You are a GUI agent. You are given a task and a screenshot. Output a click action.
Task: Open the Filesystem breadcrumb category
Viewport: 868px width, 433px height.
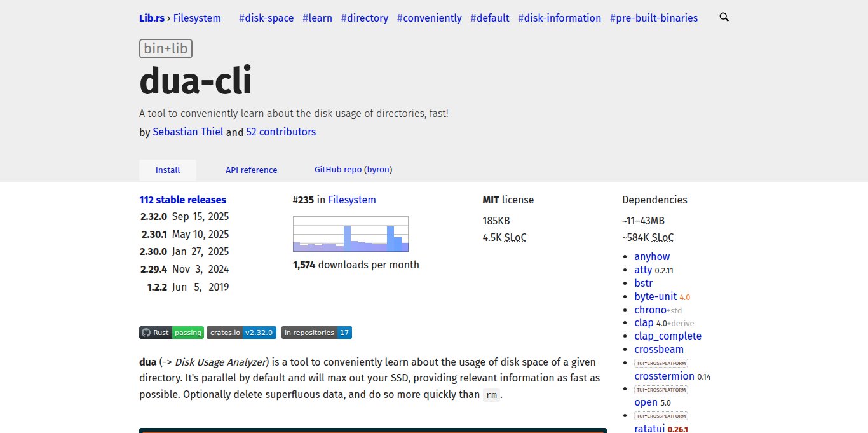tap(197, 18)
